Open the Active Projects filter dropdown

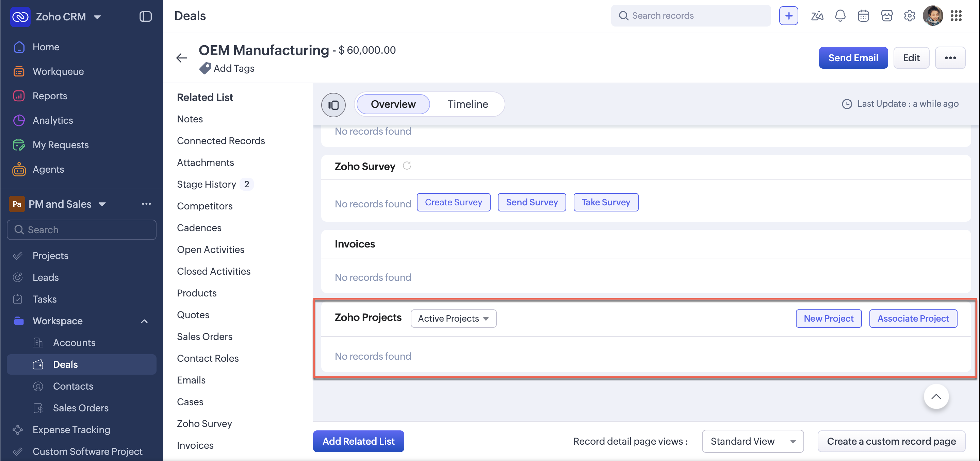point(454,319)
